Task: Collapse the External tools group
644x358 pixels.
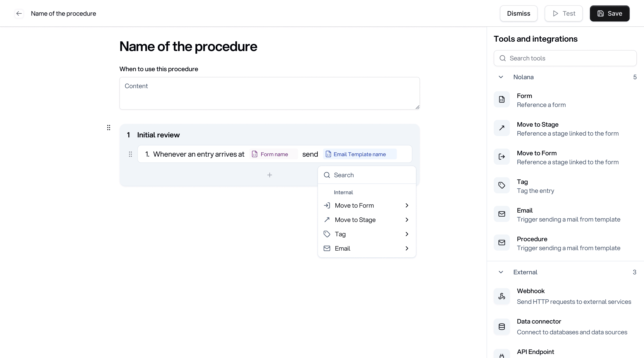Action: [x=501, y=272]
